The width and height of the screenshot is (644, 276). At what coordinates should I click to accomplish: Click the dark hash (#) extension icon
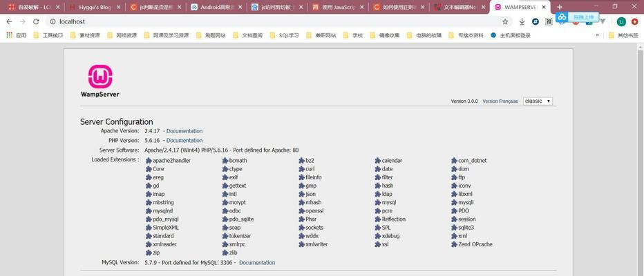pos(536,22)
